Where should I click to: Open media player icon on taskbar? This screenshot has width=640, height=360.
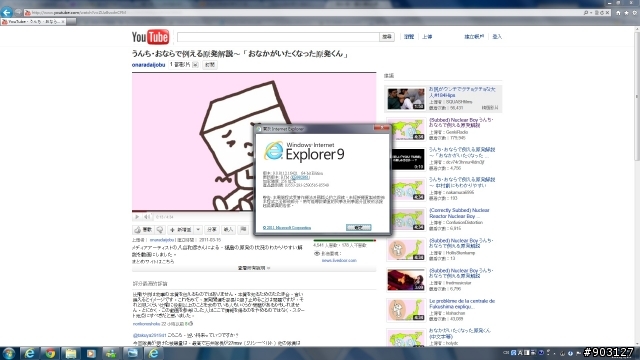pyautogui.click(x=91, y=353)
